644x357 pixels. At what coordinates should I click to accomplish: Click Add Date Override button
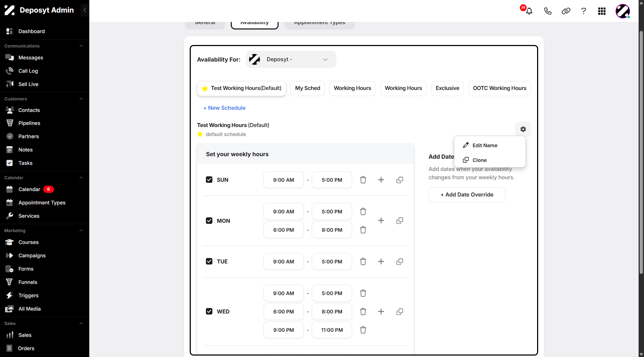click(x=467, y=195)
